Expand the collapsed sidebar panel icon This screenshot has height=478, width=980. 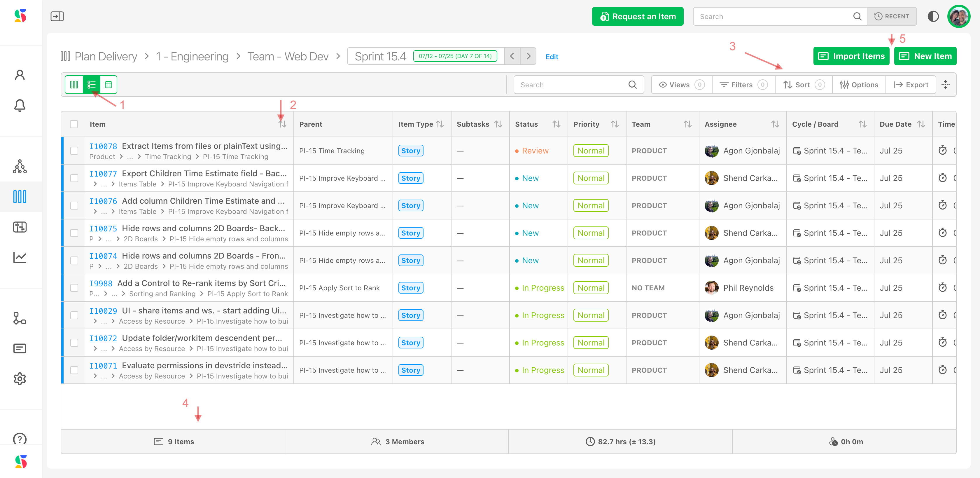pyautogui.click(x=57, y=16)
